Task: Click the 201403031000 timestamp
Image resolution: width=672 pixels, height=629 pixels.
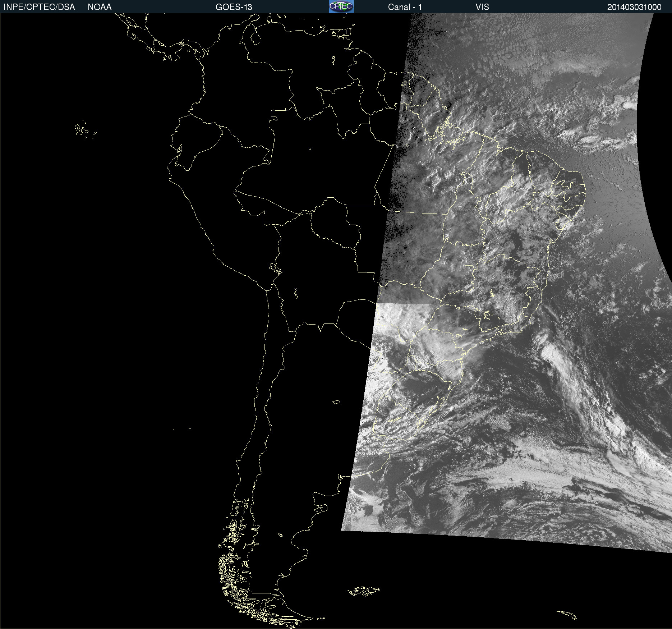Action: tap(634, 7)
